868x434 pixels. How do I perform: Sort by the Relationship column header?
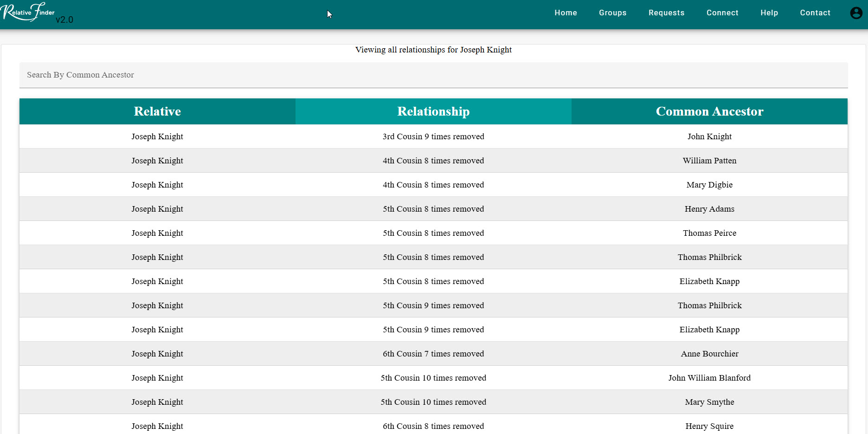point(433,111)
